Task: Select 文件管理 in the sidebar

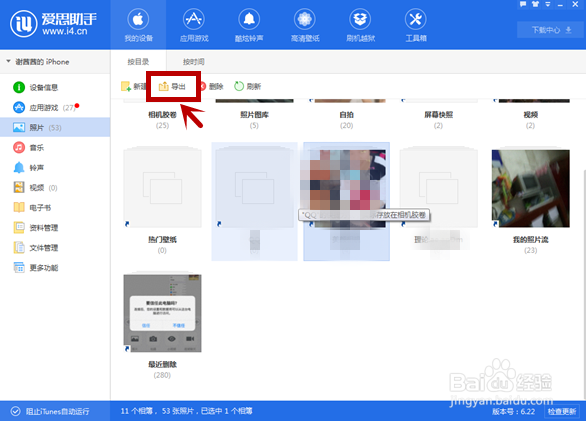Action: [55, 248]
